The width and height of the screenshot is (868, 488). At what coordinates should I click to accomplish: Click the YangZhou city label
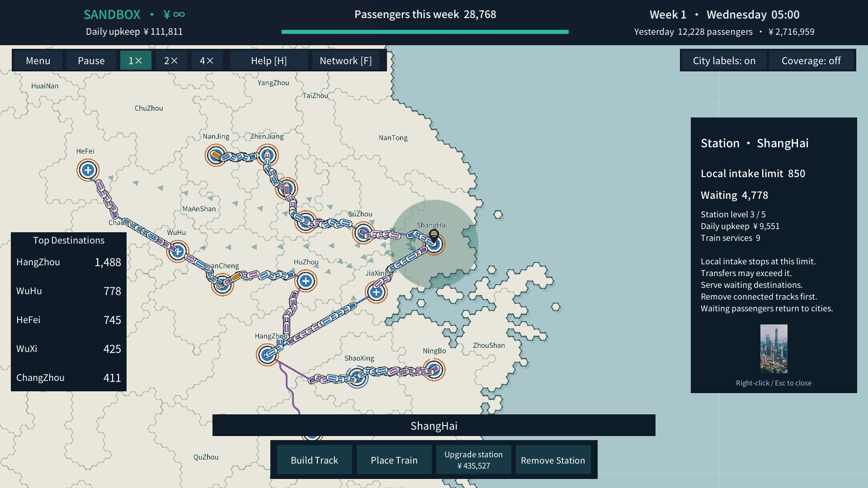pos(274,83)
